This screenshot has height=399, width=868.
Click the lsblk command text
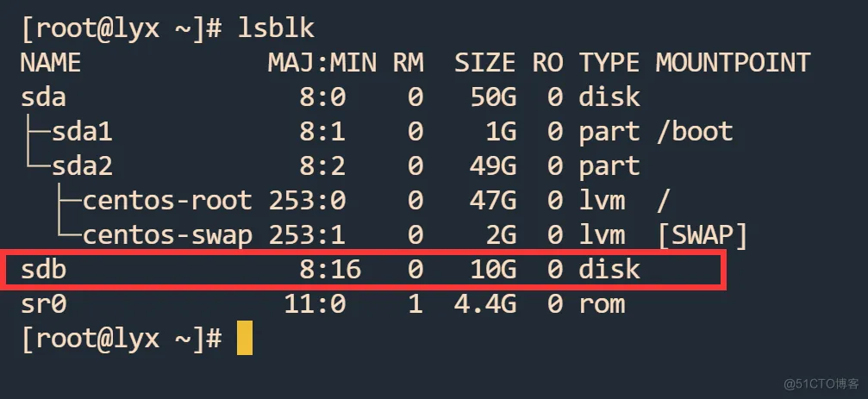pyautogui.click(x=276, y=28)
